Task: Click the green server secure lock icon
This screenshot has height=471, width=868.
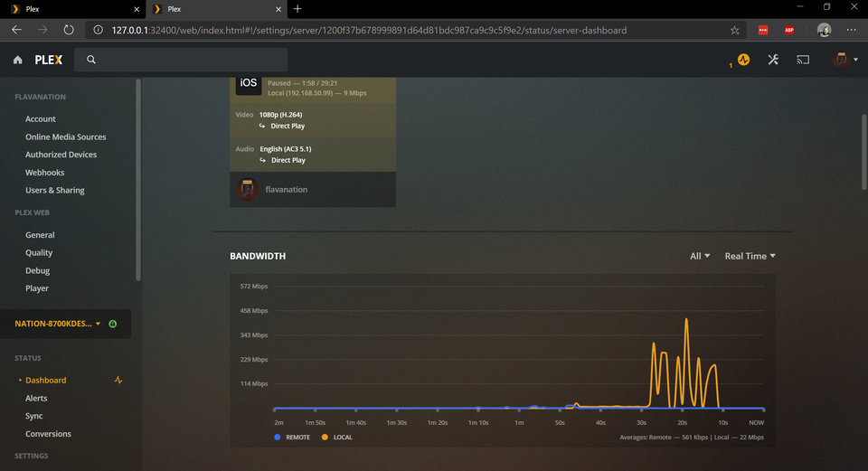Action: [112, 324]
